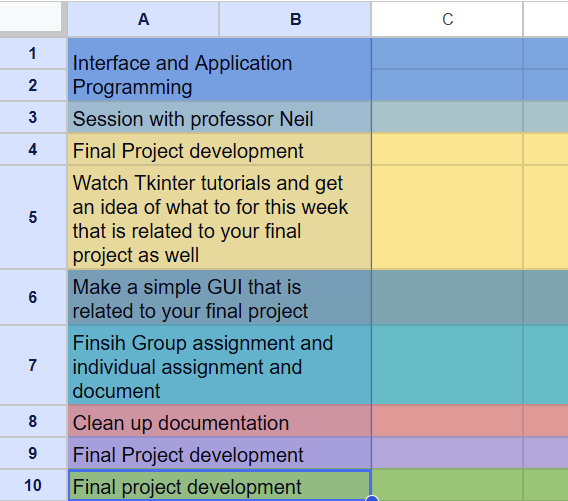Click empty cell C3

pos(447,117)
